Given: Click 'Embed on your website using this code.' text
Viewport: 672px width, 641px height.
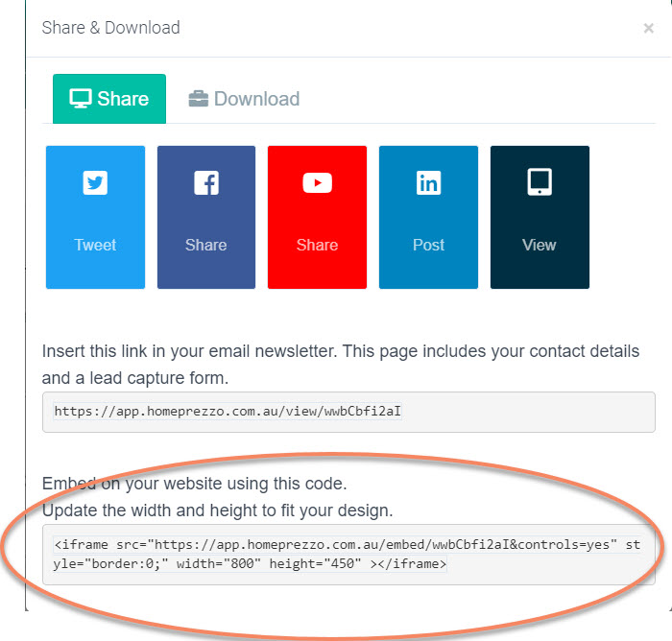Looking at the screenshot, I should [x=195, y=484].
